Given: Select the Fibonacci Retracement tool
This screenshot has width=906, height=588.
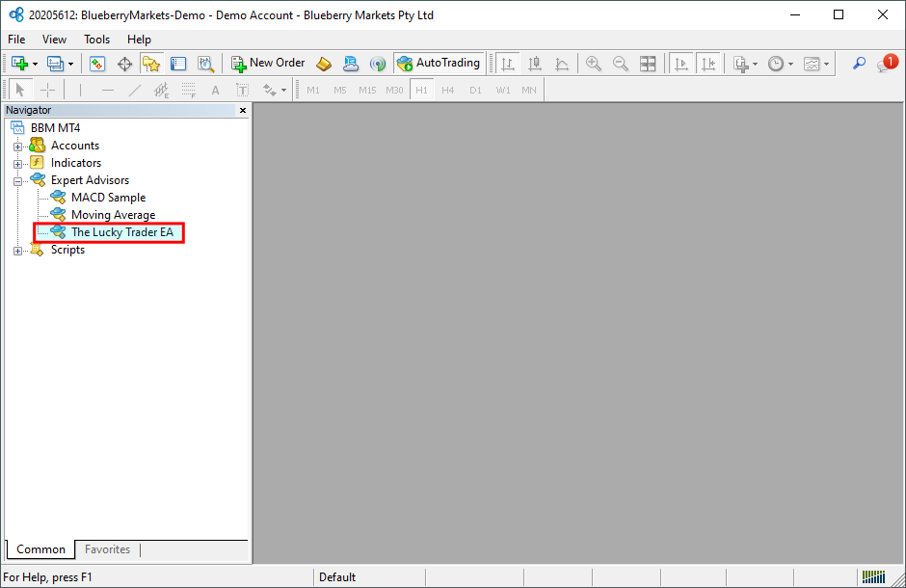Looking at the screenshot, I should 188,90.
